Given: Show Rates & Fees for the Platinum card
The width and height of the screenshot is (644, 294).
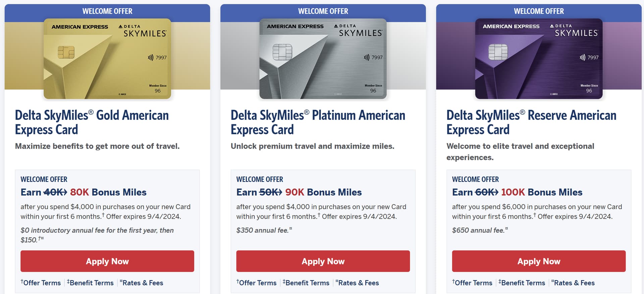Looking at the screenshot, I should click(x=358, y=283).
